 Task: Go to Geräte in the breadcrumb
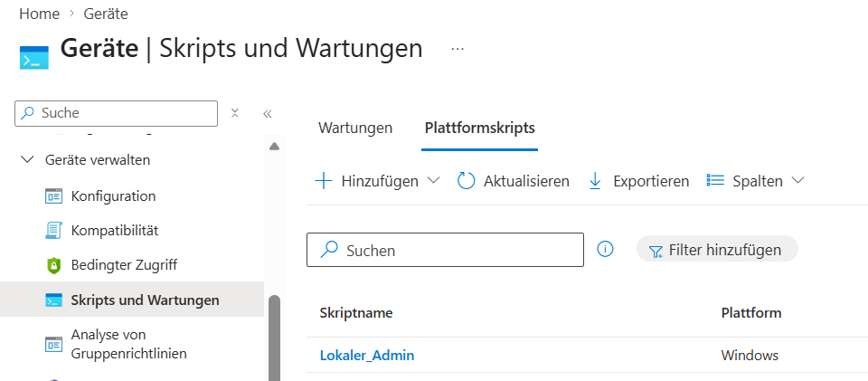[x=106, y=14]
